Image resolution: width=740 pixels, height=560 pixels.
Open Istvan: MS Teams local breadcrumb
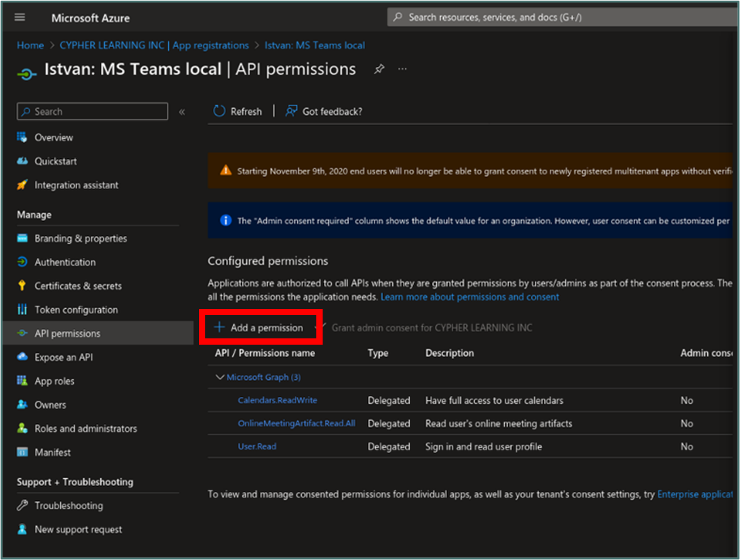[314, 45]
